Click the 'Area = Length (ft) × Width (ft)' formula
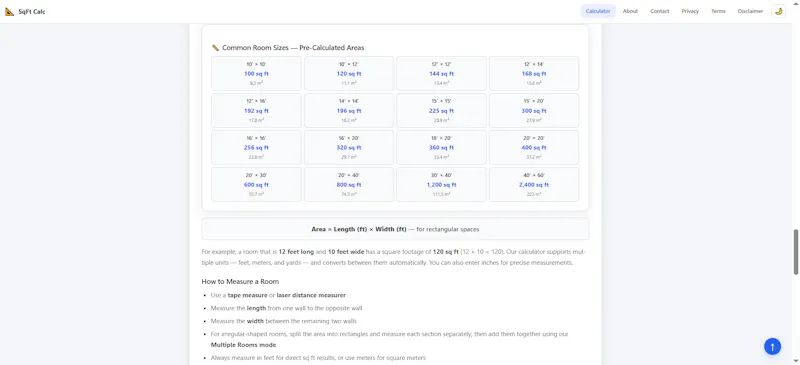 tap(359, 229)
